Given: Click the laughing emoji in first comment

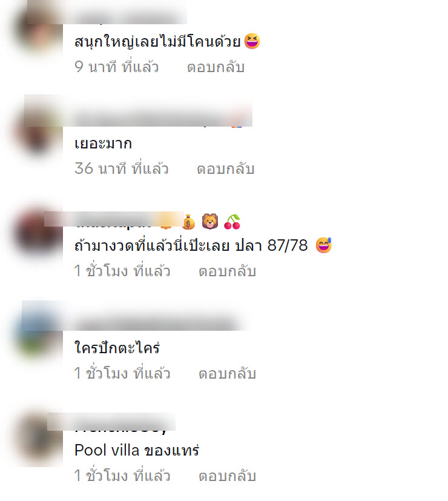Looking at the screenshot, I should pyautogui.click(x=252, y=41).
